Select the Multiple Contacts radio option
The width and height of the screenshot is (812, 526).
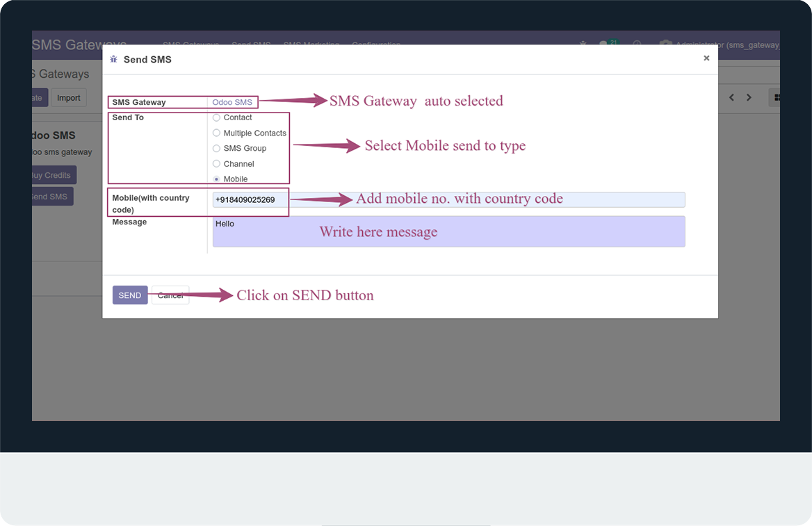[x=216, y=133]
